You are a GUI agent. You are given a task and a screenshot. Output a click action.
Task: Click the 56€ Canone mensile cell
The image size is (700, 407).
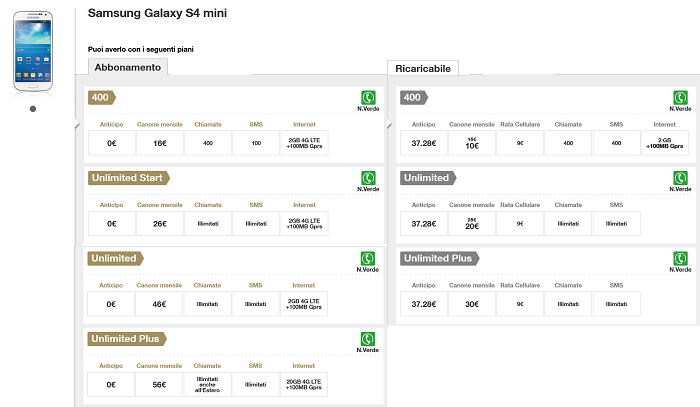[x=159, y=384]
